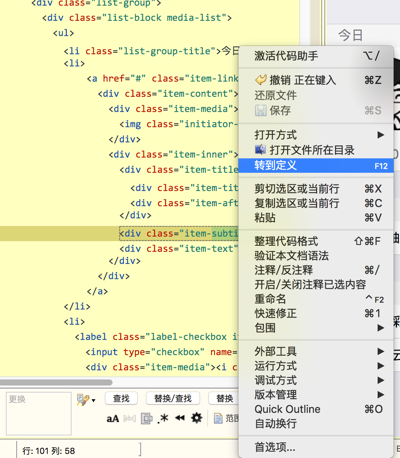Click the item-content div code line
The width and height of the screenshot is (400, 458).
tap(168, 94)
